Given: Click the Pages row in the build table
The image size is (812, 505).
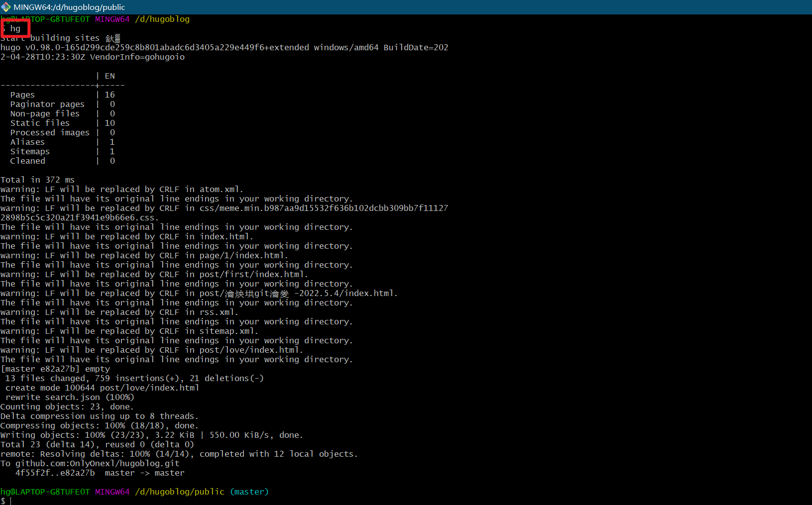Looking at the screenshot, I should pos(22,95).
